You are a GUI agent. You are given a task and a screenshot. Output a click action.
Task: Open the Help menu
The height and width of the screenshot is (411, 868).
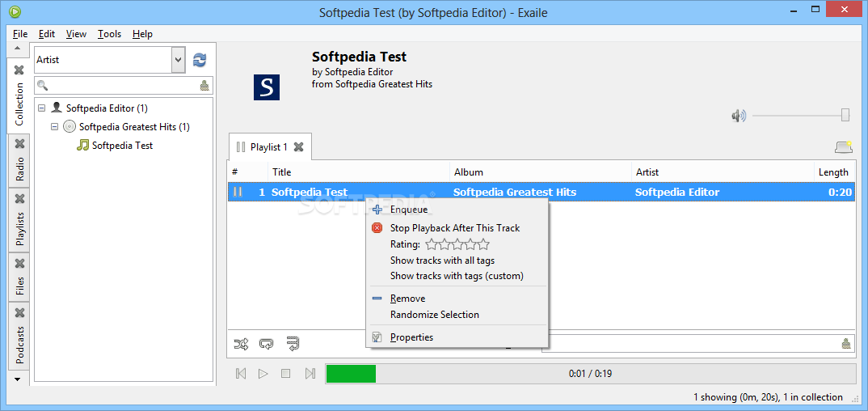(x=142, y=34)
